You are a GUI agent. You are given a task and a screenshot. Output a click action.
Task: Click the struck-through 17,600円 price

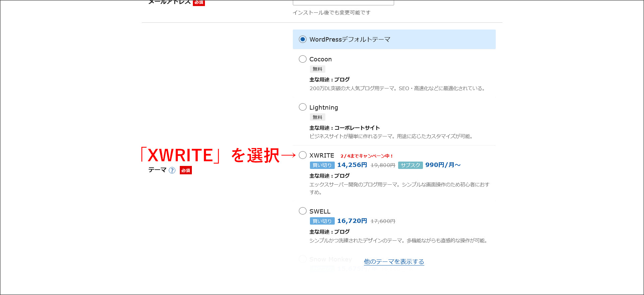tap(383, 221)
